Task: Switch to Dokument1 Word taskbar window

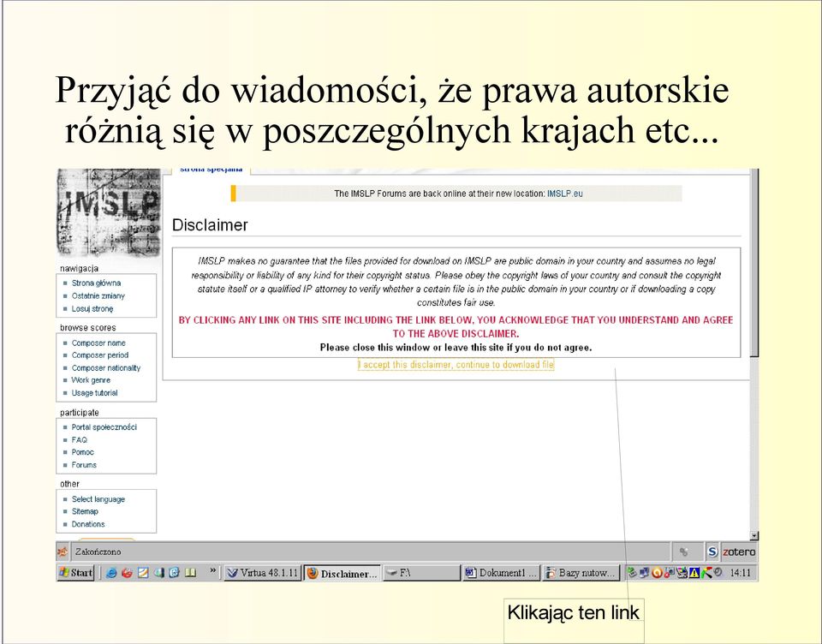Action: tap(501, 573)
